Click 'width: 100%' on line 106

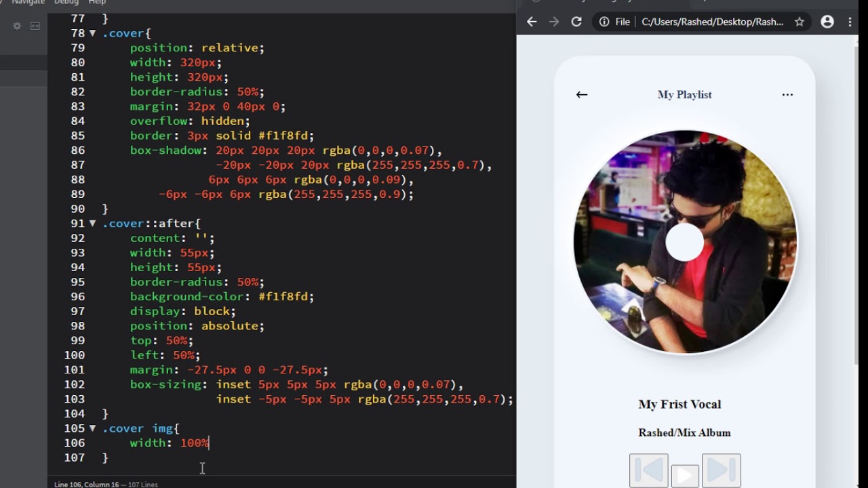coord(170,443)
